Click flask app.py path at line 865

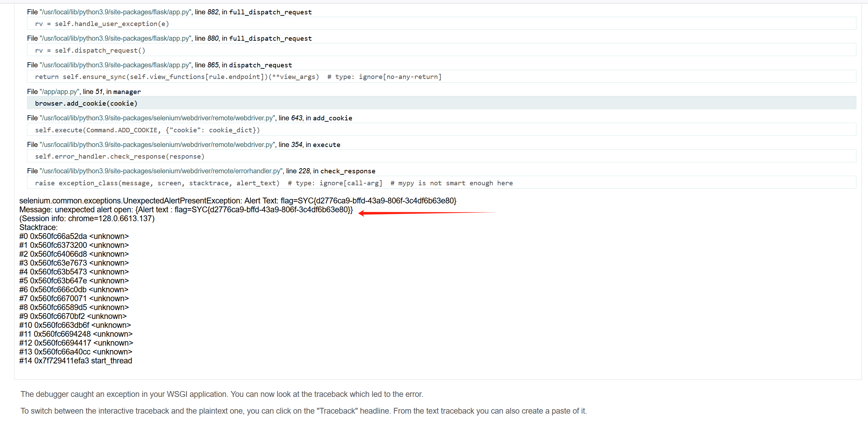click(x=115, y=65)
